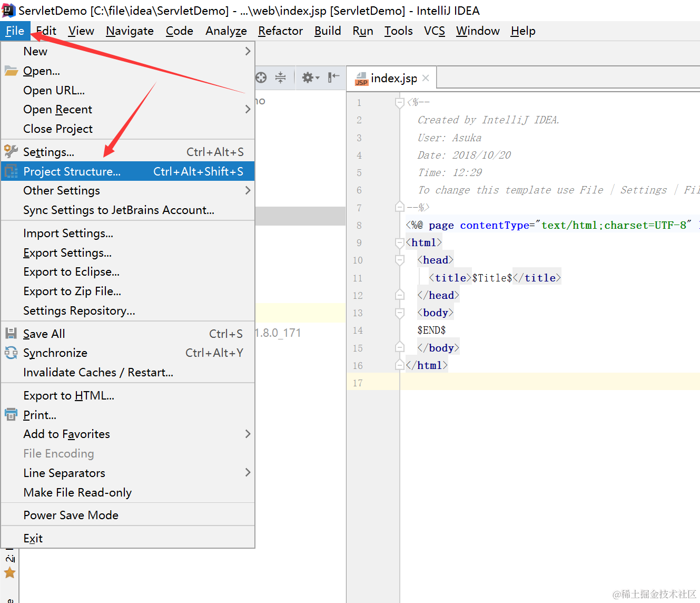
Task: Open the Build menu
Action: [328, 31]
